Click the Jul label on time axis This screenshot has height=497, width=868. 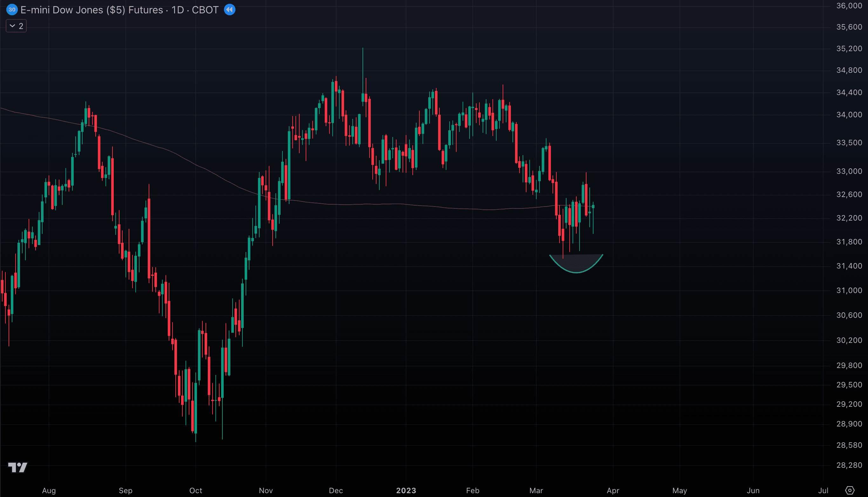[x=823, y=491]
